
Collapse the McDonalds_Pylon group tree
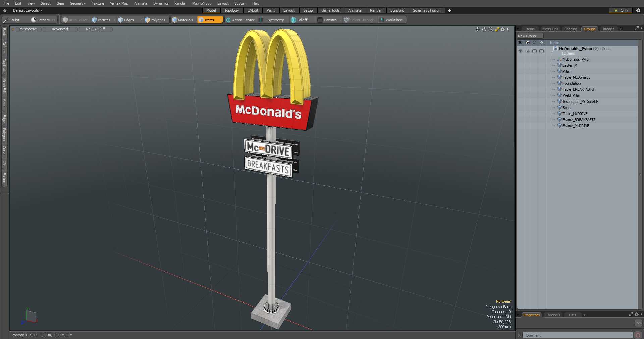click(x=551, y=51)
